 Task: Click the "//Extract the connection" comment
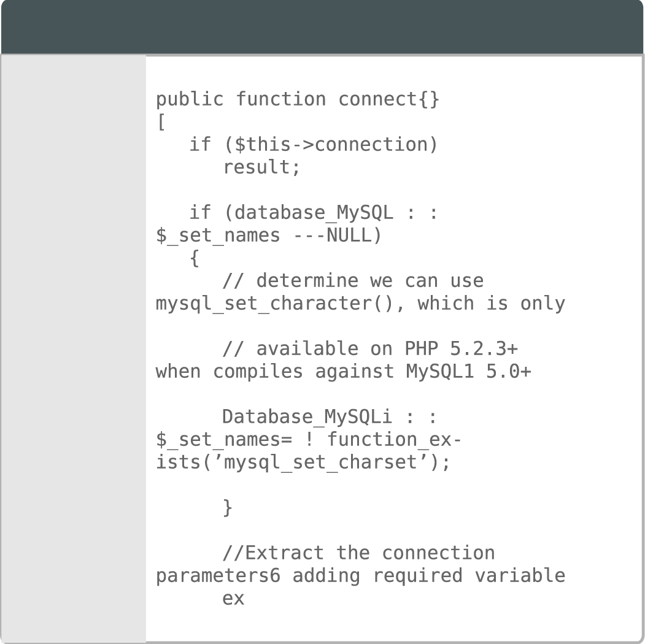click(x=358, y=553)
